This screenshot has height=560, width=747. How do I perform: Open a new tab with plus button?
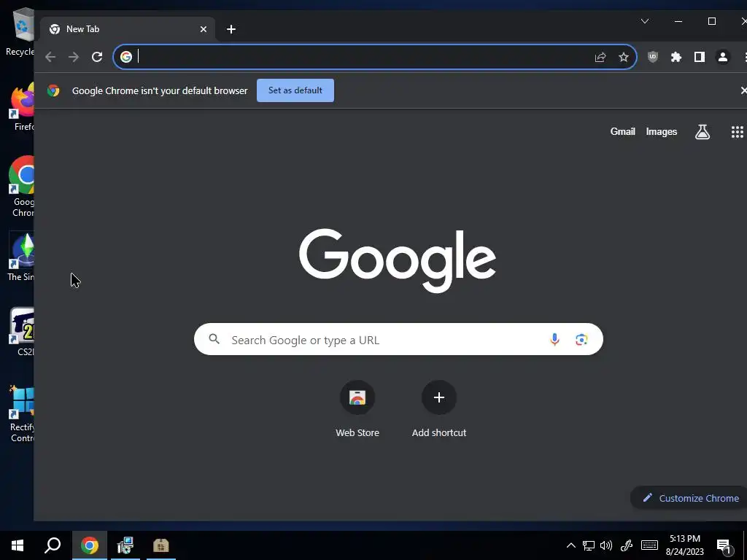[231, 29]
